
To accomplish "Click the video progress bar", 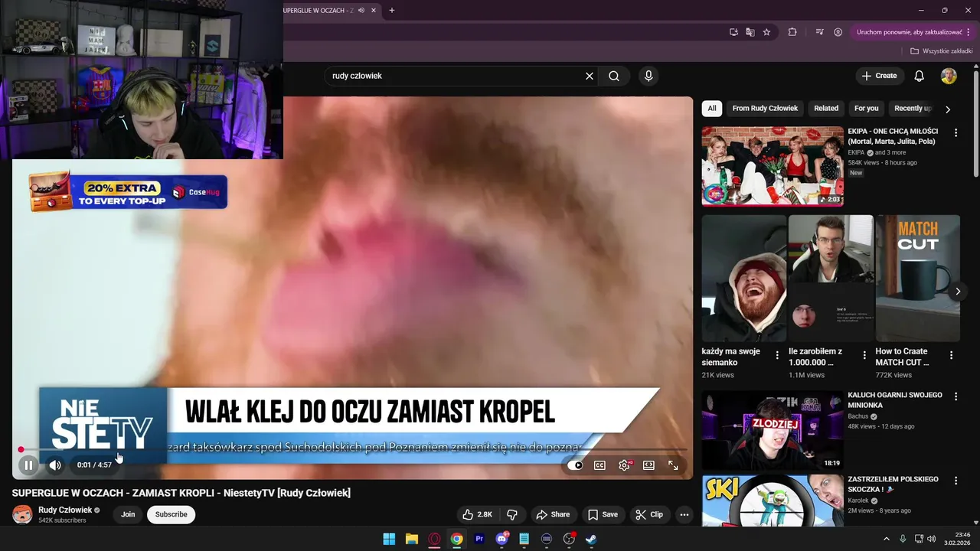I will coord(352,450).
